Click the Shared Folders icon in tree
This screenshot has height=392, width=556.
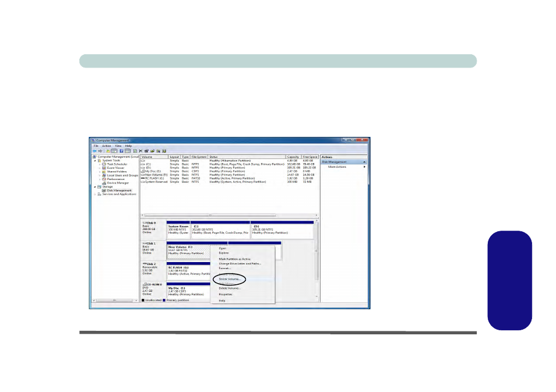click(x=104, y=172)
